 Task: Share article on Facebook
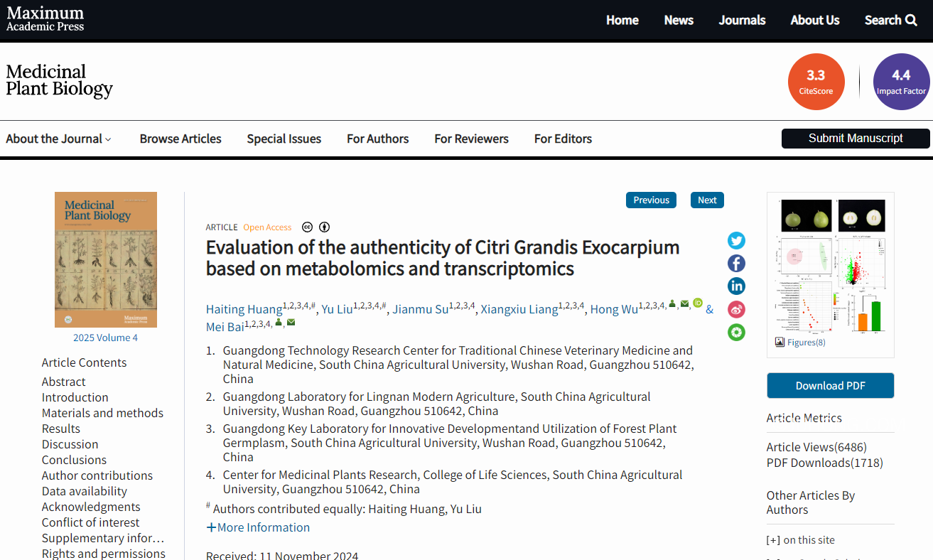(736, 264)
